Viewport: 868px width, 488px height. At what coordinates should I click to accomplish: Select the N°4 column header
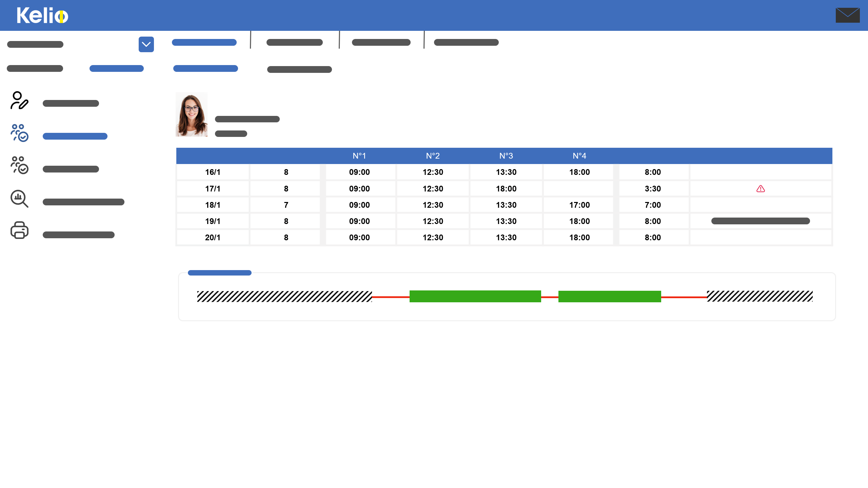(579, 156)
